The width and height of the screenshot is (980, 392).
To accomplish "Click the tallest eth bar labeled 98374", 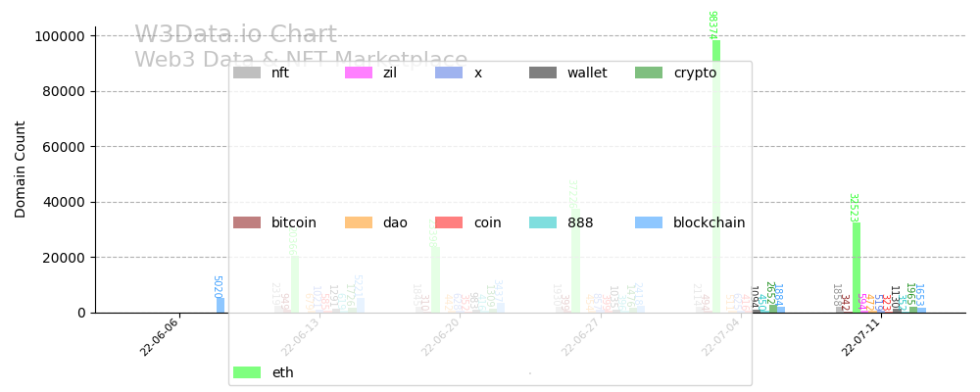I will click(x=716, y=176).
